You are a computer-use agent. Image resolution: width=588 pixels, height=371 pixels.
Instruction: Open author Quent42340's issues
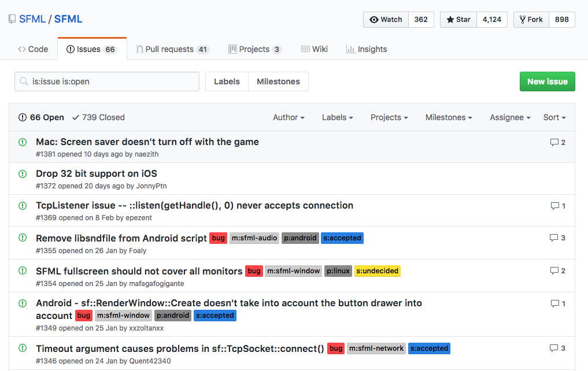point(150,361)
